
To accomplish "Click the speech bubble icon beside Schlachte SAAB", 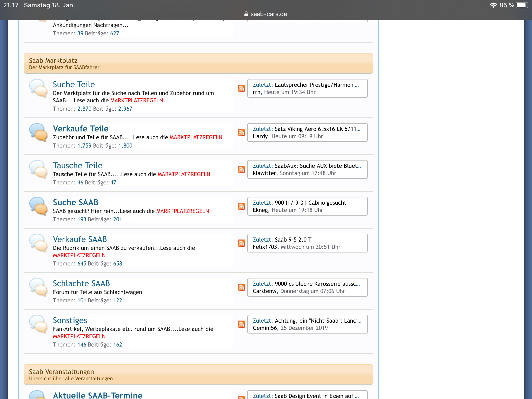I will click(x=38, y=287).
